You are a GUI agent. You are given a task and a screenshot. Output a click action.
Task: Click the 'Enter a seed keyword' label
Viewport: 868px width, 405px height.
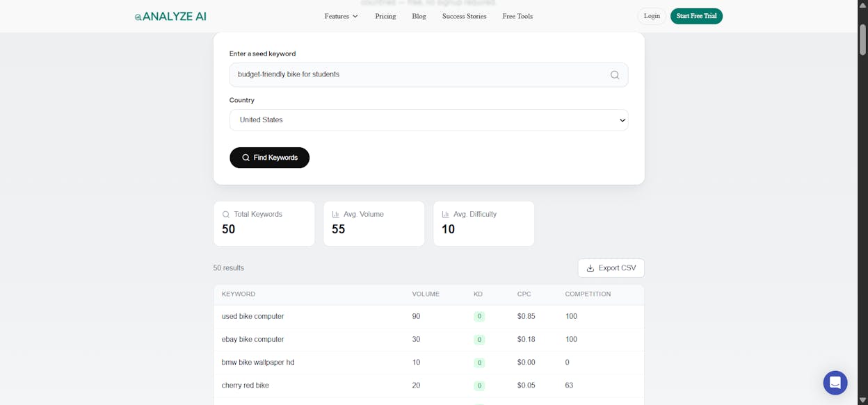262,53
